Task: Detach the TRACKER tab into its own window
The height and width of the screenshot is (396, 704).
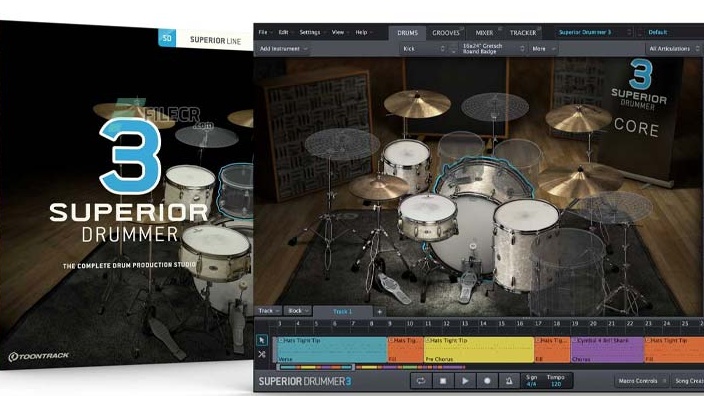Action: coord(539,28)
